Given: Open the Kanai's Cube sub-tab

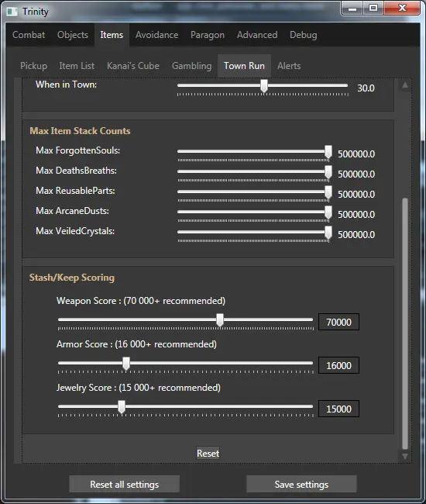Looking at the screenshot, I should pyautogui.click(x=133, y=66).
